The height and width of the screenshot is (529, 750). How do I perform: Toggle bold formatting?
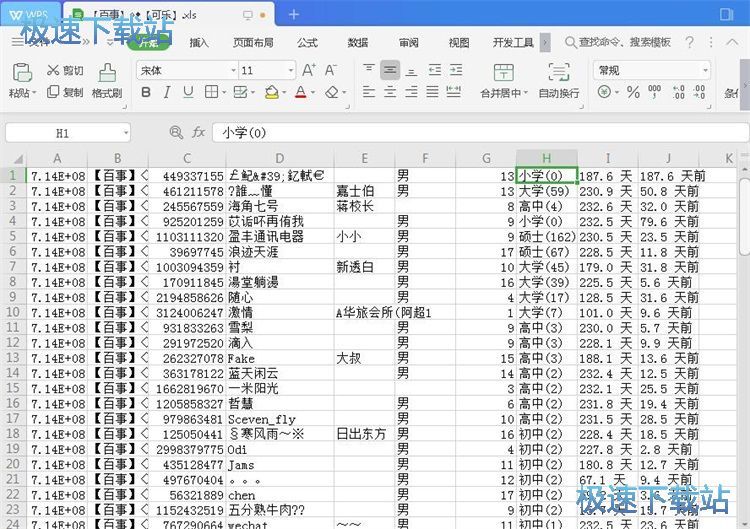tap(146, 92)
